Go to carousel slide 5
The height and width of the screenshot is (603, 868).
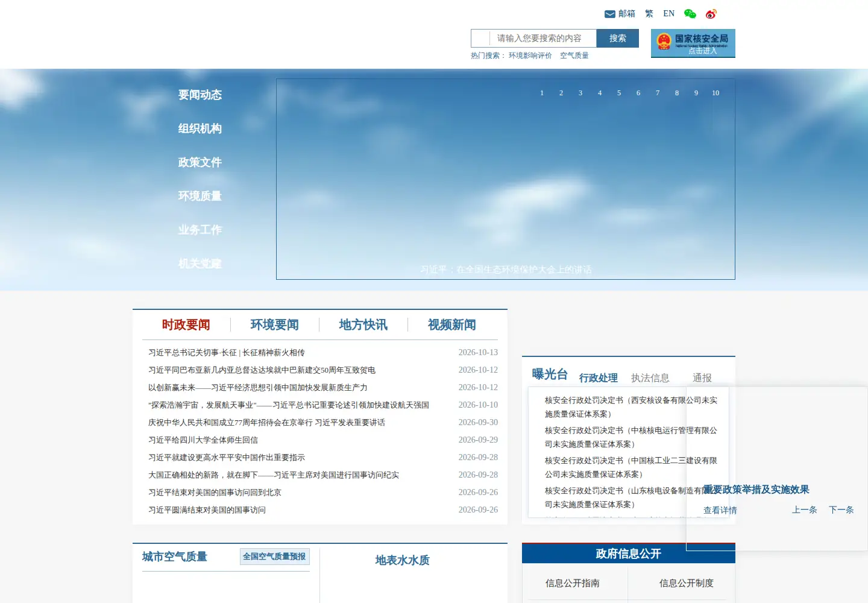pyautogui.click(x=619, y=93)
